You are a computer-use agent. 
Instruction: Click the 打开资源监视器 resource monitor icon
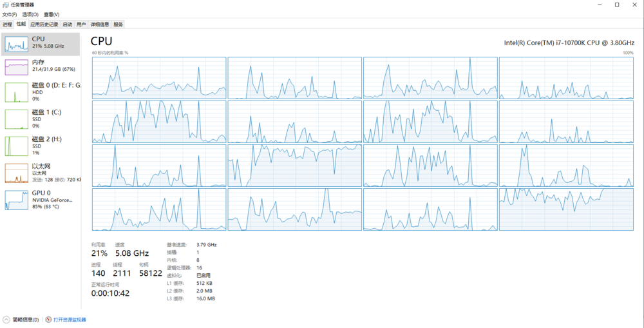coord(48,320)
